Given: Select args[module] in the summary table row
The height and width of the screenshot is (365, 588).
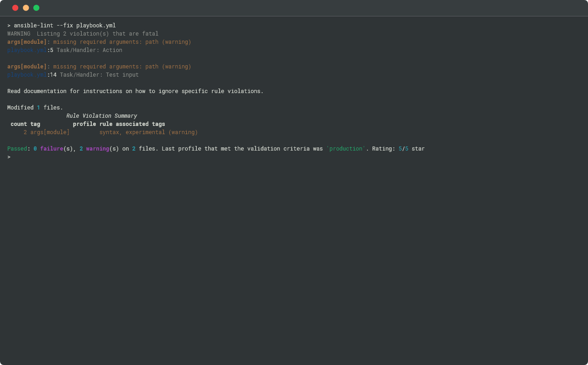Looking at the screenshot, I should (50, 132).
